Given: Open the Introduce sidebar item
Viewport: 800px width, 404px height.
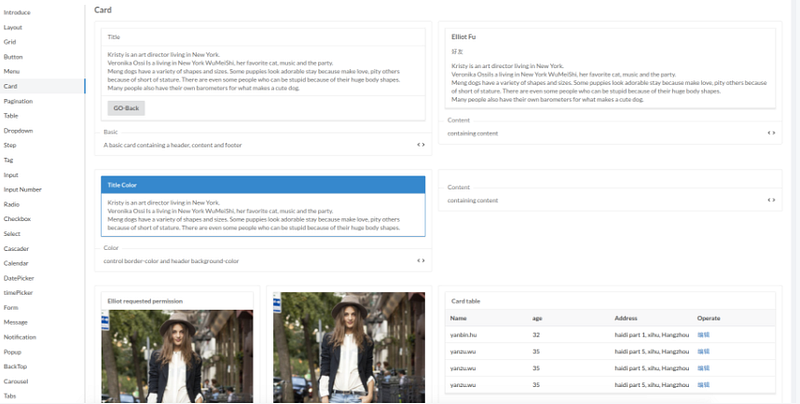Looking at the screenshot, I should 17,12.
